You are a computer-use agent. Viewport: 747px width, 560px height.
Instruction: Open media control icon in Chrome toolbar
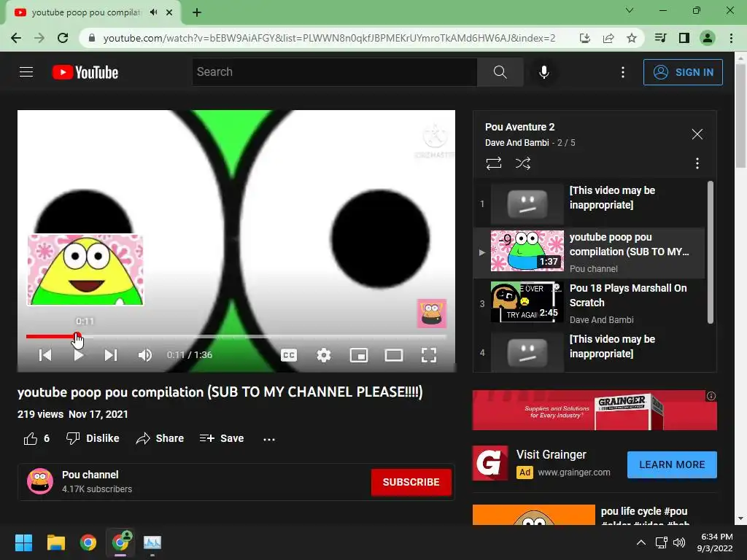click(660, 38)
